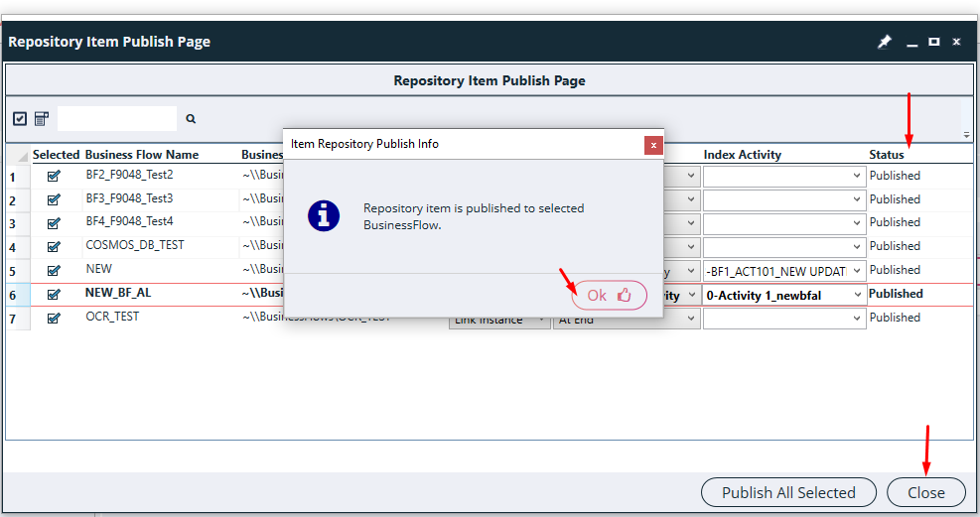Click the pin window icon
The width and height of the screenshot is (980, 517).
click(x=885, y=42)
